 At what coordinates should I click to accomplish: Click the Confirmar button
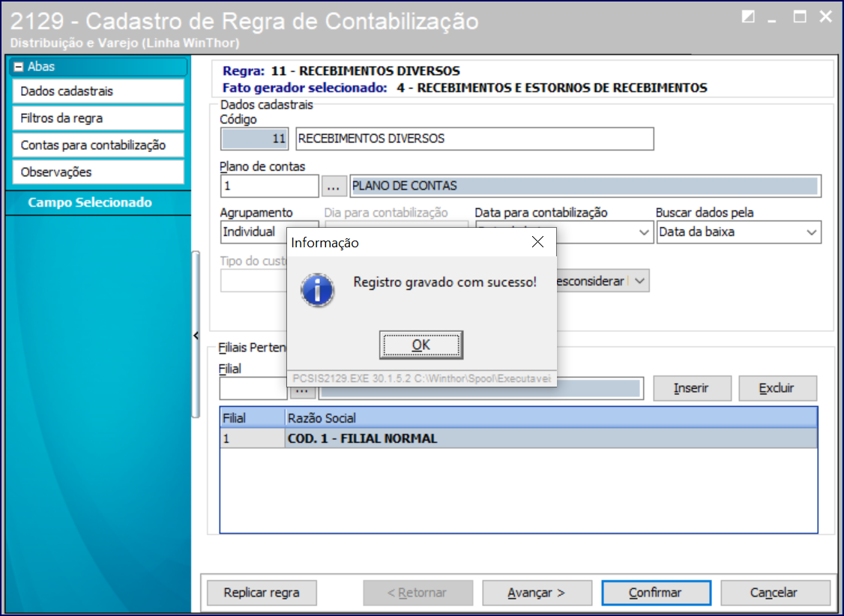656,592
